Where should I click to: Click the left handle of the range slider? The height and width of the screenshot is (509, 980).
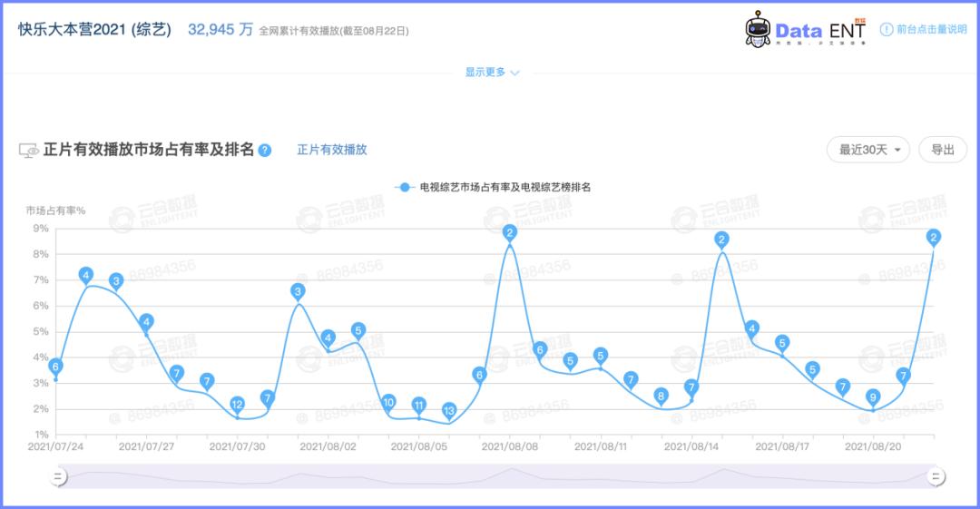point(57,477)
